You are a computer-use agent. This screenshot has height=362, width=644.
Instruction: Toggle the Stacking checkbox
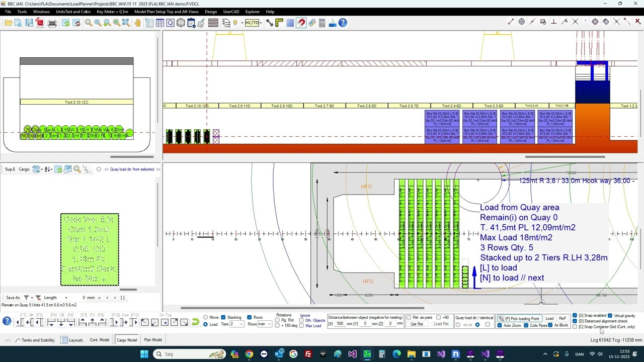pos(223,318)
